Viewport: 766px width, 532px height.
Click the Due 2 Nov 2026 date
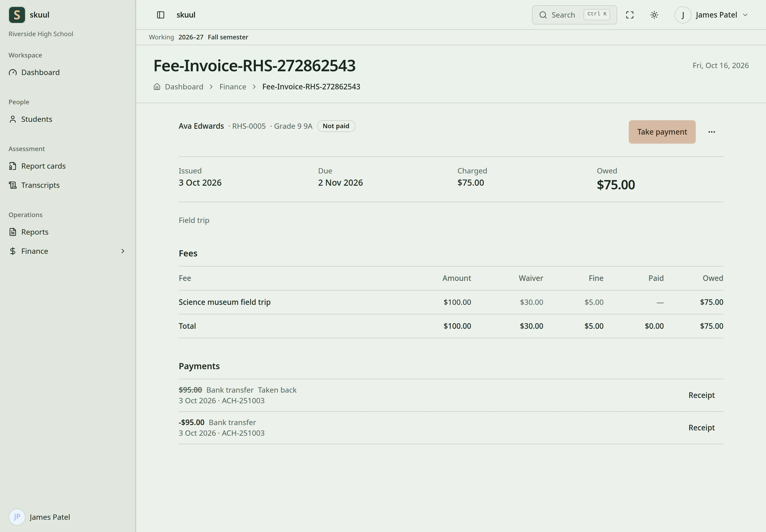coord(340,183)
